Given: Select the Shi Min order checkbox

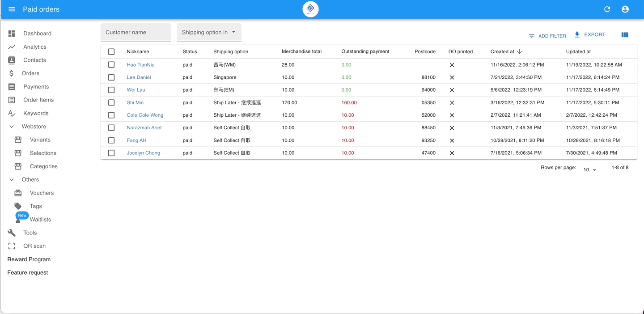Looking at the screenshot, I should 111,102.
